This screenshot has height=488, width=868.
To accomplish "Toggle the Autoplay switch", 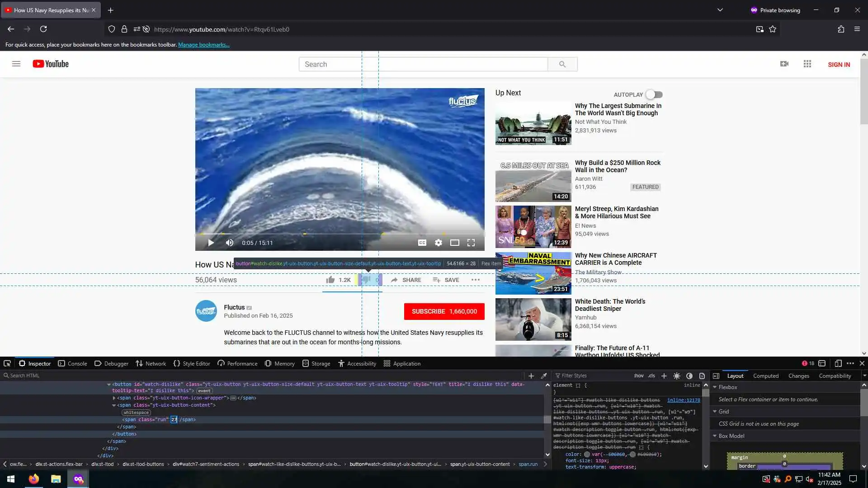I will coord(654,94).
